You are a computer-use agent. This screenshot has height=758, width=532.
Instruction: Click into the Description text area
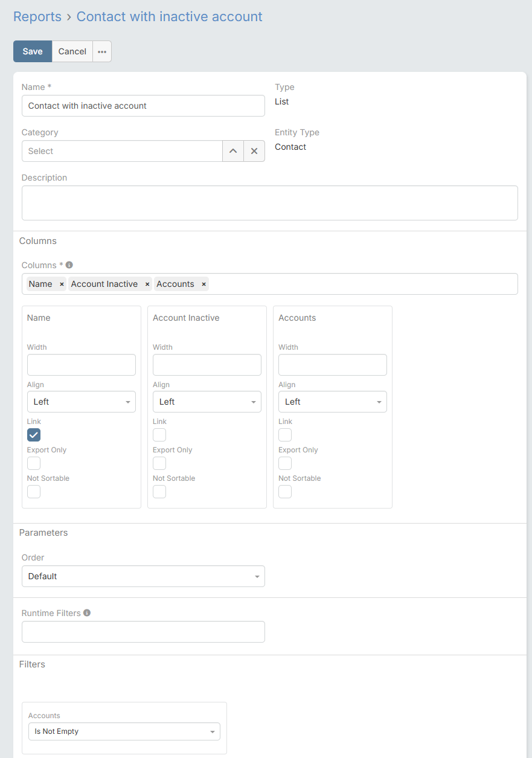pos(269,203)
